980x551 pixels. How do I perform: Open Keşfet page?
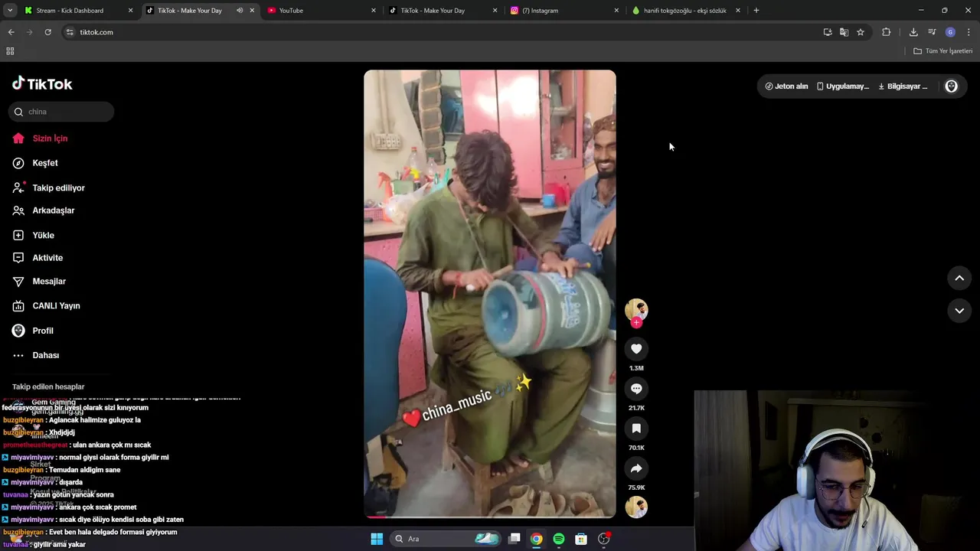(45, 163)
